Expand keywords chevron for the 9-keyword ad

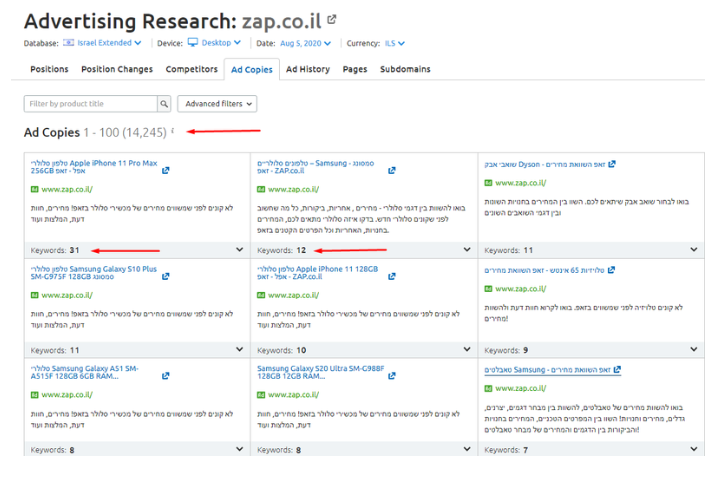pyautogui.click(x=694, y=349)
